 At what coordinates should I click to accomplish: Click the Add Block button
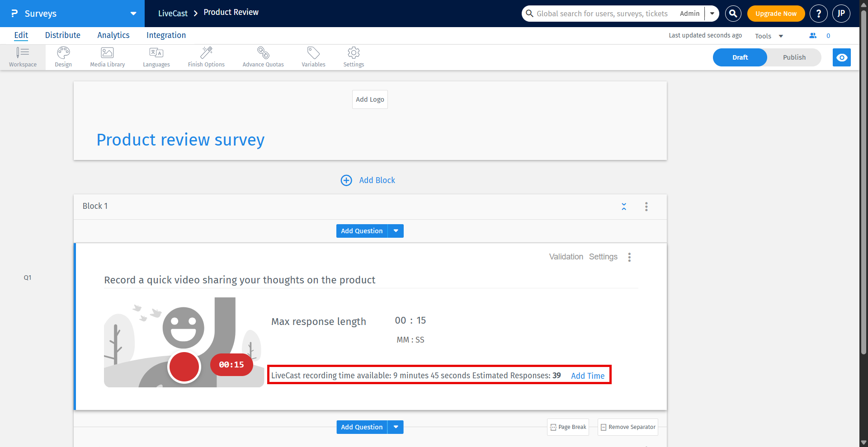[368, 180]
